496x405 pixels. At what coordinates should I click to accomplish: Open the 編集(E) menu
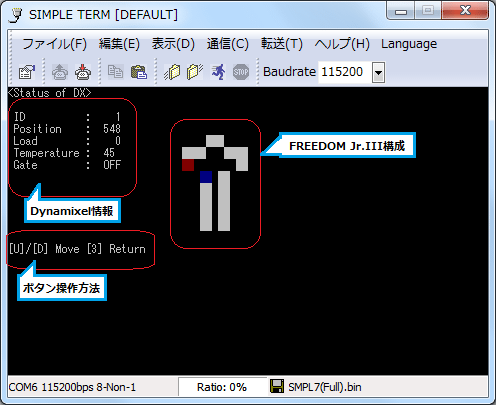119,44
